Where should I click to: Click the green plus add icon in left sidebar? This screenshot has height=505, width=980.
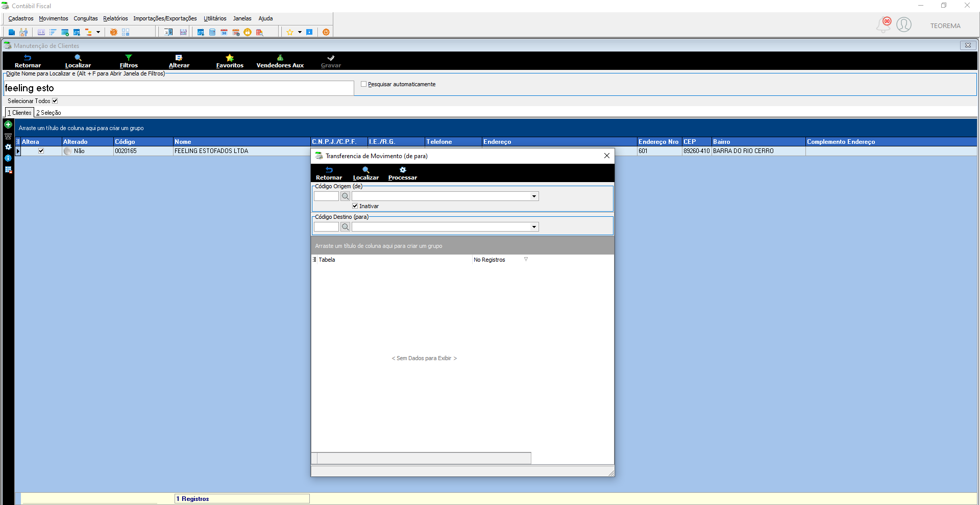click(8, 124)
